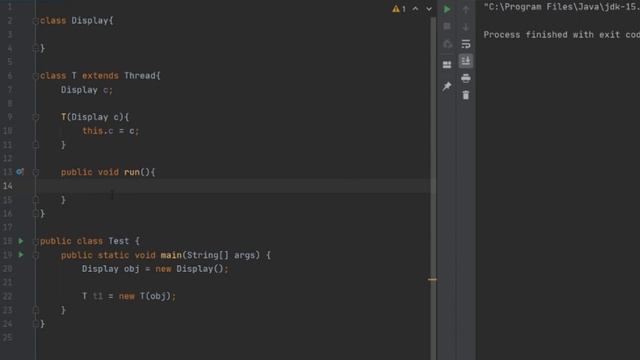Image resolution: width=640 pixels, height=360 pixels.
Task: Collapse the T constructor fold marker line 9
Action: click(36, 117)
